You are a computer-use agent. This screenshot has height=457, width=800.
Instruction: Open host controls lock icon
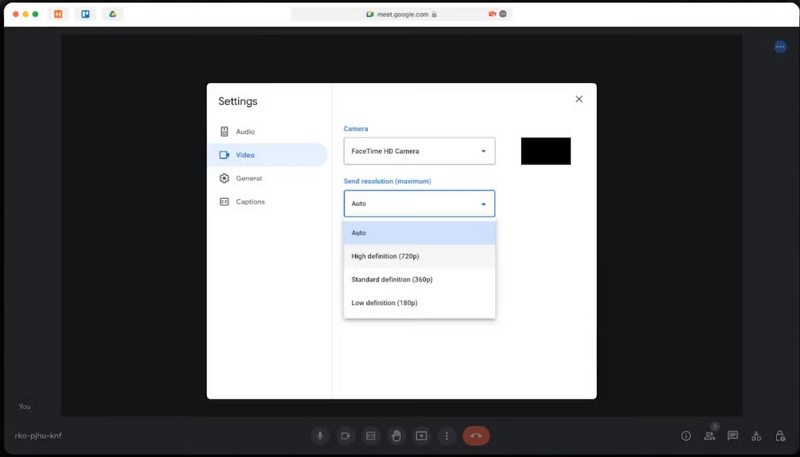point(780,436)
